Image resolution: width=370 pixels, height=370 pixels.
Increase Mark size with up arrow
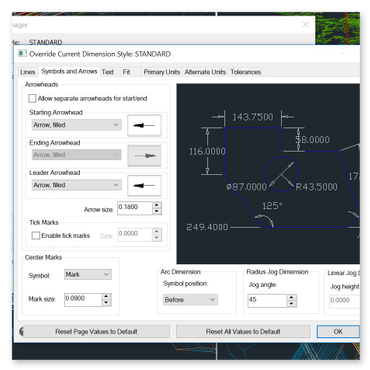106,297
